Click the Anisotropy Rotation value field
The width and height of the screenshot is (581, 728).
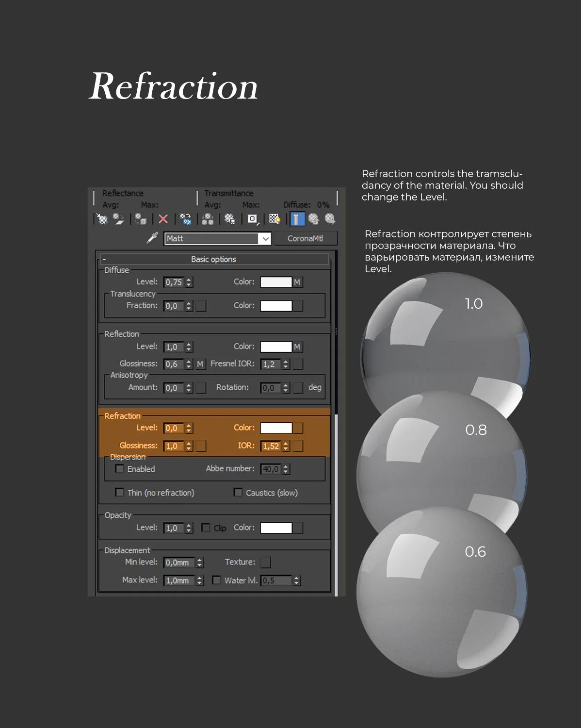[x=272, y=388]
